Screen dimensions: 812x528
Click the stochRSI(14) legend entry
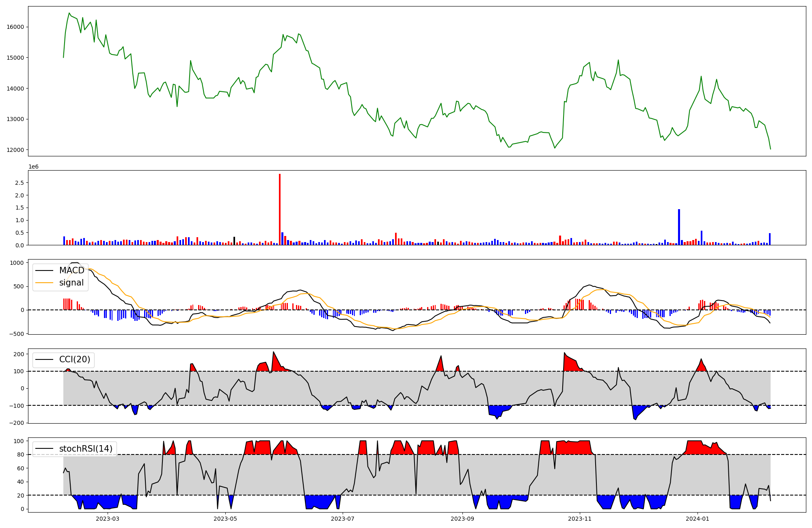[86, 449]
